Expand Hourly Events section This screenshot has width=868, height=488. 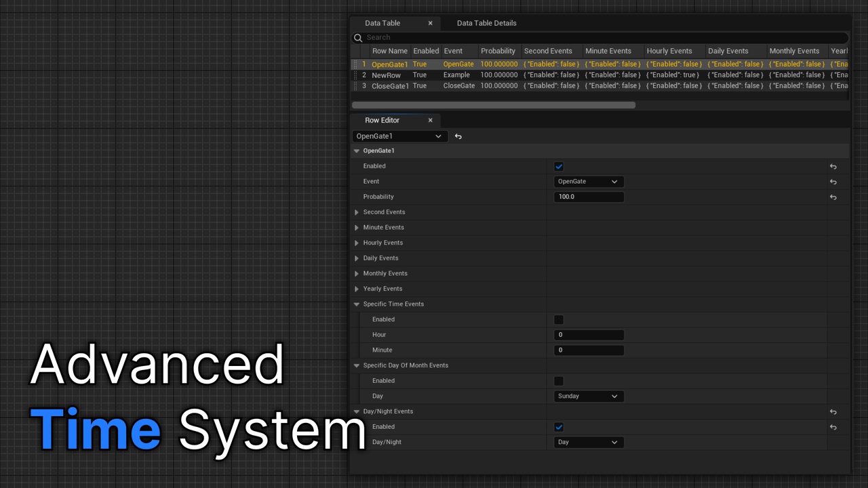[357, 243]
